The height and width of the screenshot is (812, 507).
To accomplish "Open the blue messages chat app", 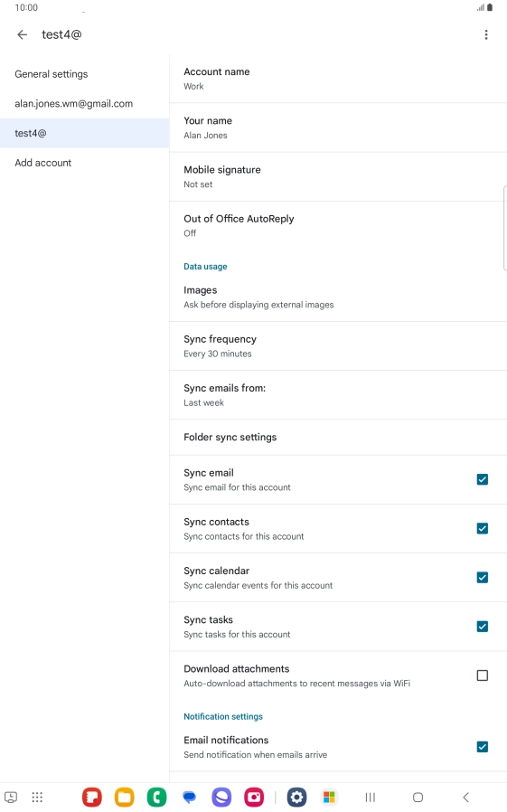I will tap(190, 797).
